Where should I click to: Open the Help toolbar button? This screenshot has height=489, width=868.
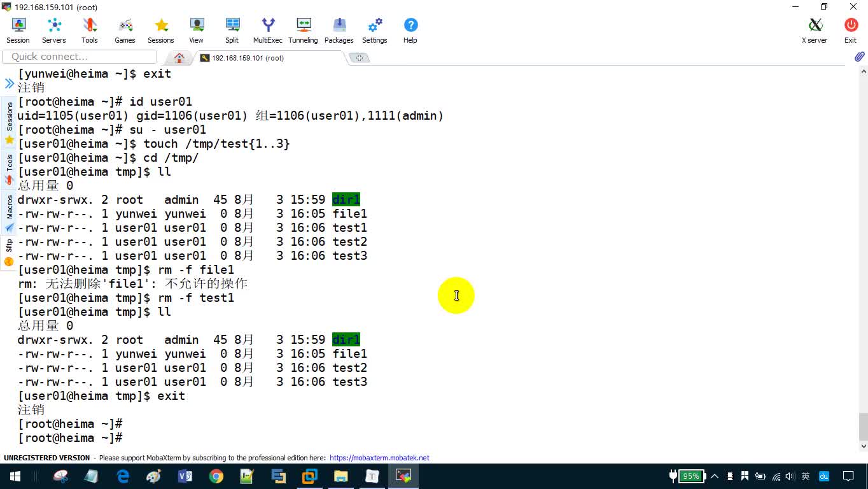tap(410, 31)
